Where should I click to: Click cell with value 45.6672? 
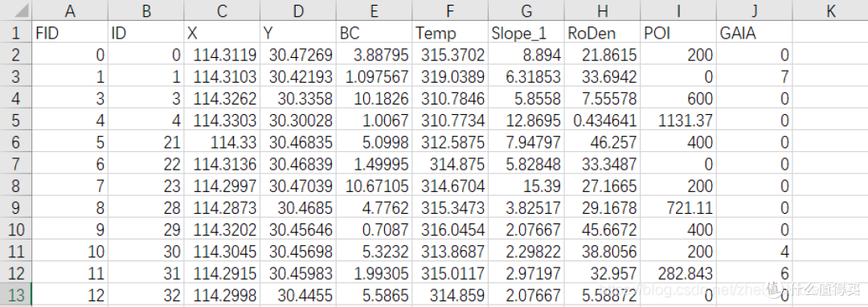point(602,230)
